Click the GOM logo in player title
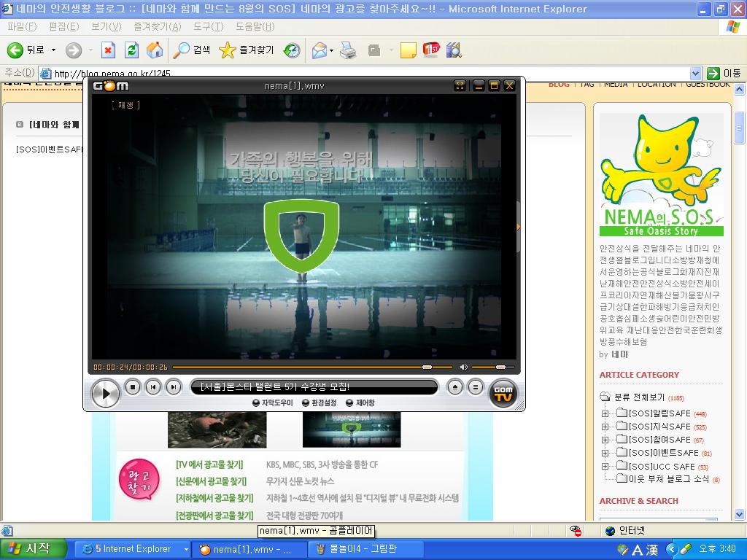The width and height of the screenshot is (747, 560). point(111,86)
